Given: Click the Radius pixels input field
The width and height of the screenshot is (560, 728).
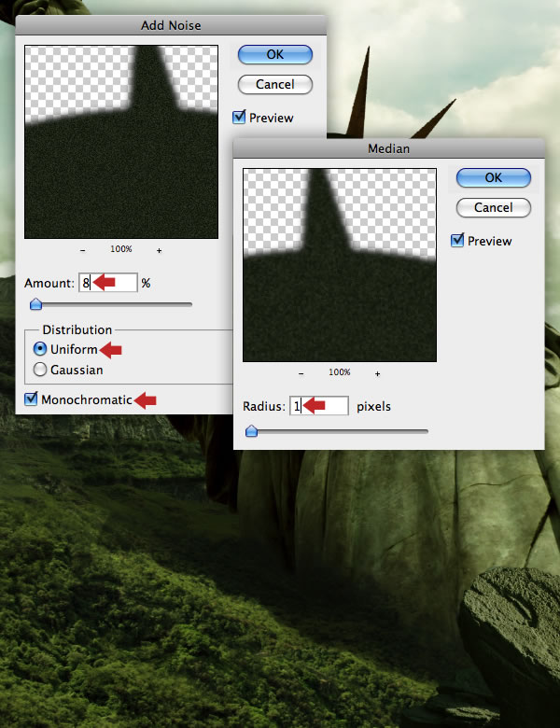Looking at the screenshot, I should click(x=319, y=406).
